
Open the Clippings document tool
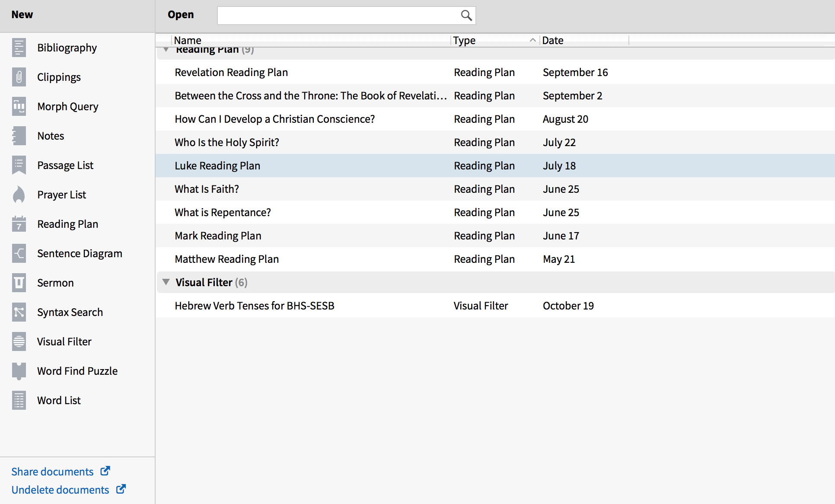pos(59,77)
